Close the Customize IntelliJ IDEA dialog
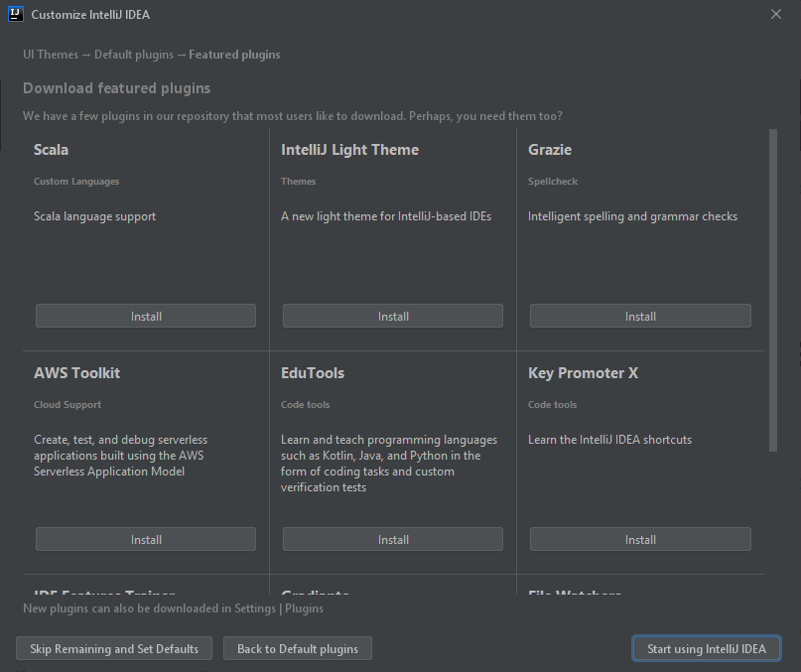The image size is (801, 672). point(775,14)
